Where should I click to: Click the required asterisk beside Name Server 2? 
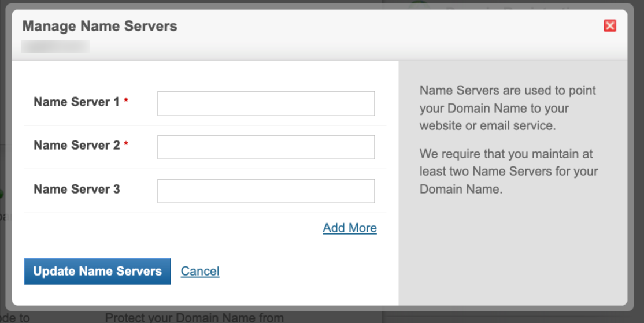[126, 145]
